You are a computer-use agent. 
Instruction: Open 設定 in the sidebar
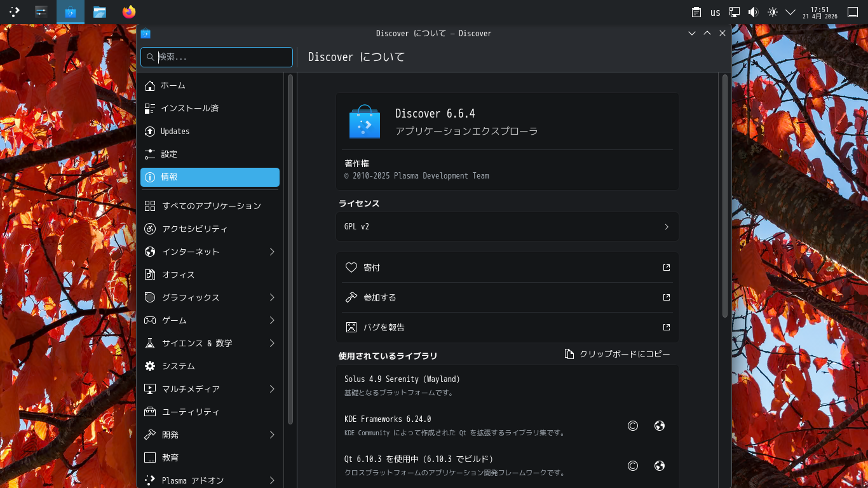pos(210,154)
